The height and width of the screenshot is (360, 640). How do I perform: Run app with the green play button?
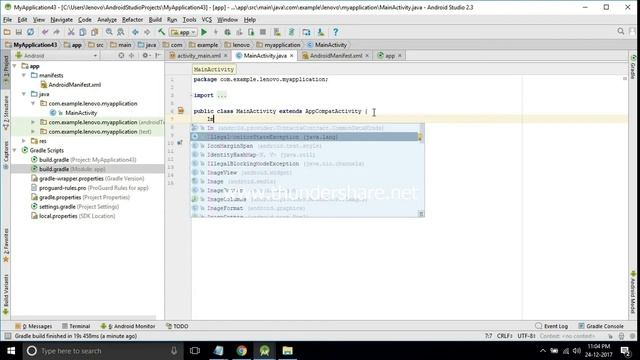(204, 32)
